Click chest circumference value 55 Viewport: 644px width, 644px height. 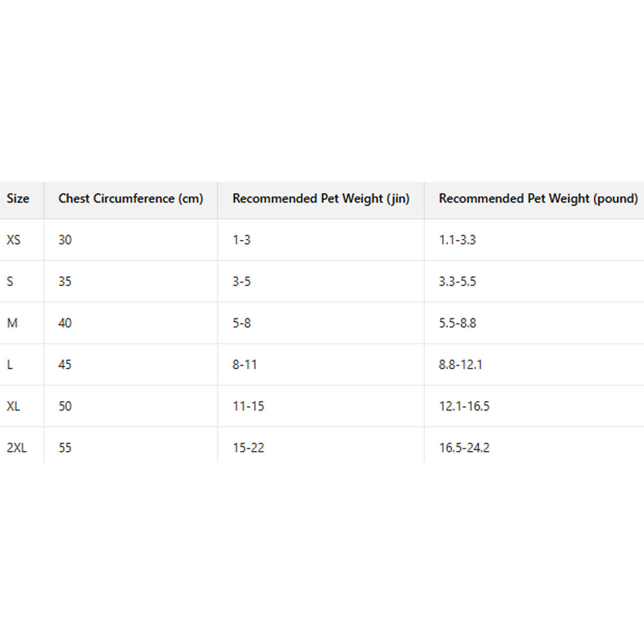(65, 448)
